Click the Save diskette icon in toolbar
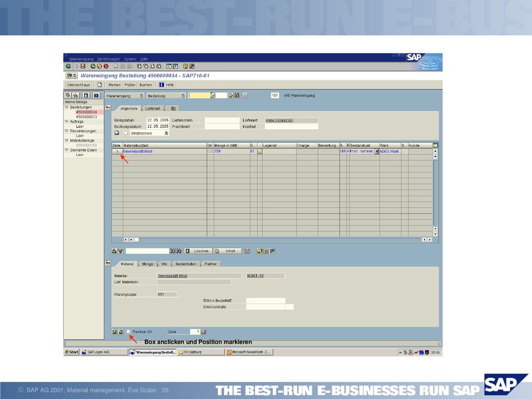The image size is (532, 399). (x=83, y=66)
